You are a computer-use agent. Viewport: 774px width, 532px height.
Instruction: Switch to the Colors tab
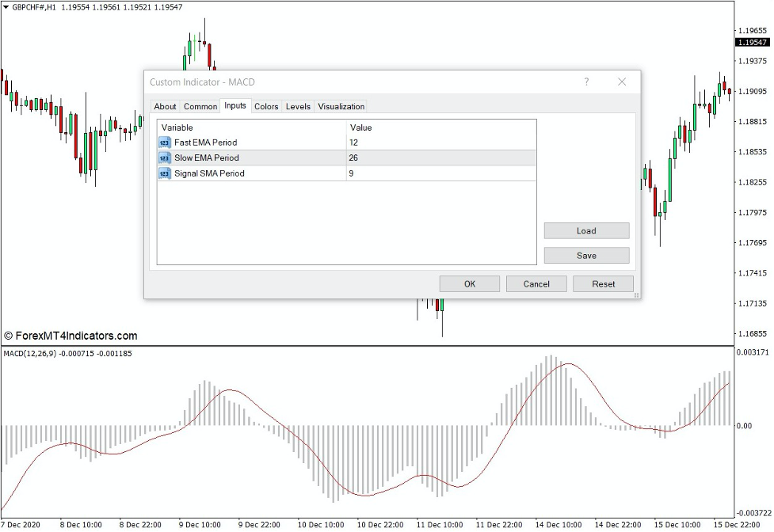(x=266, y=106)
